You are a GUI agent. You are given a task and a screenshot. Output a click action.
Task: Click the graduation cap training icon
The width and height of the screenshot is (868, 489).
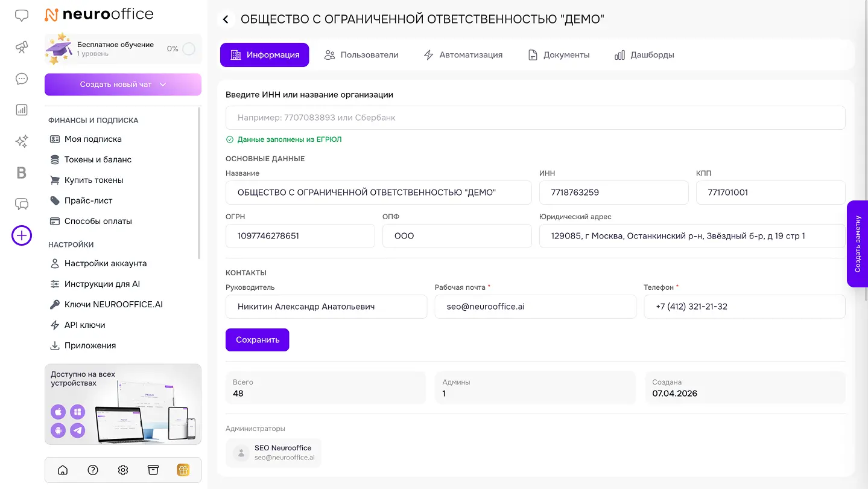[59, 49]
